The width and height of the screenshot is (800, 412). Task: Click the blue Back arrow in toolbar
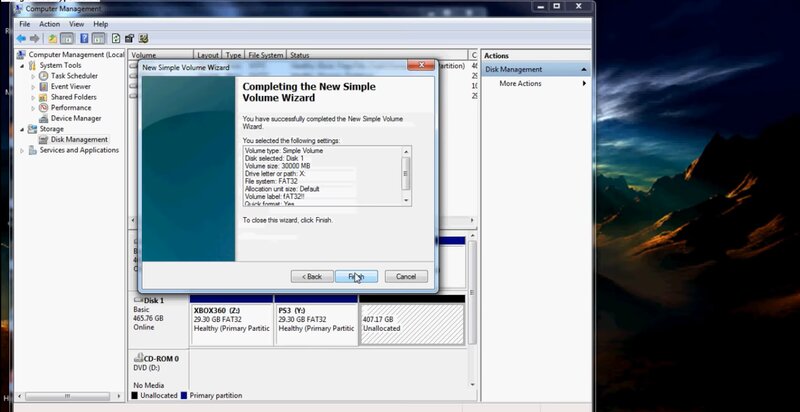click(x=21, y=38)
